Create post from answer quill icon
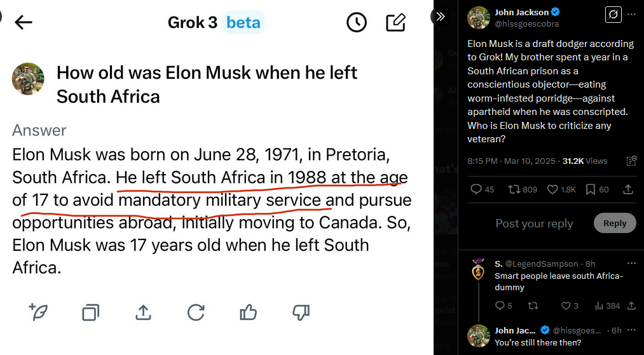This screenshot has height=355, width=644. coord(38,312)
